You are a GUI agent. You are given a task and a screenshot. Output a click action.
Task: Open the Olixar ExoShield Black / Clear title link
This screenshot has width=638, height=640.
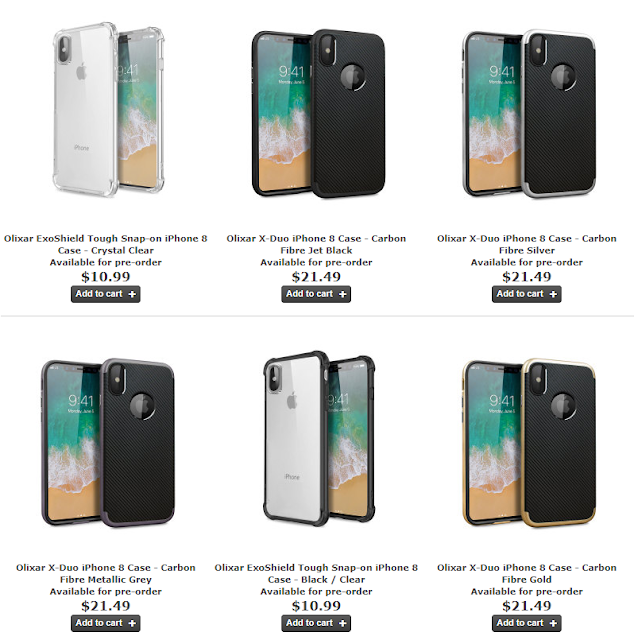[316, 573]
